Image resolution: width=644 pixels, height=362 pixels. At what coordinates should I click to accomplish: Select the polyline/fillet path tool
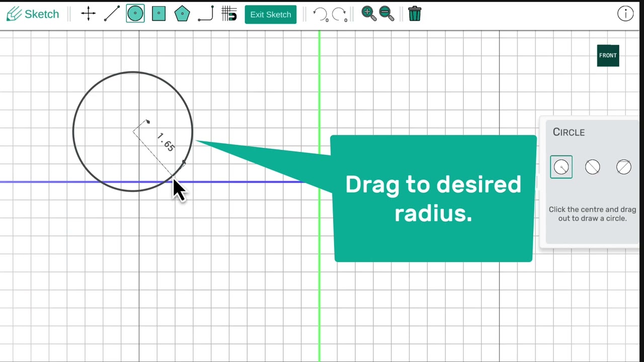[x=206, y=14]
